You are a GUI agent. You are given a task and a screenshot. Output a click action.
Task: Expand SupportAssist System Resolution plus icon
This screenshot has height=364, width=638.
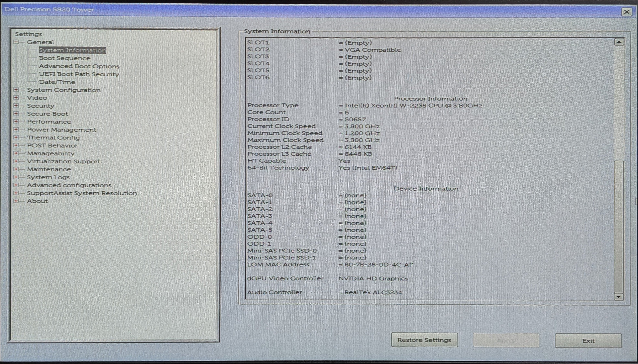pos(16,193)
